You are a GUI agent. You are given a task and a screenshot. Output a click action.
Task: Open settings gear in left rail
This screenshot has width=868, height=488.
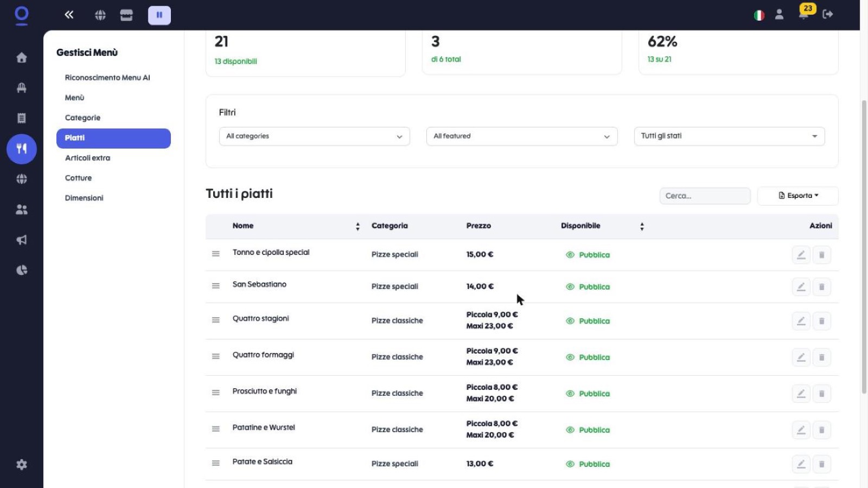coord(22,465)
